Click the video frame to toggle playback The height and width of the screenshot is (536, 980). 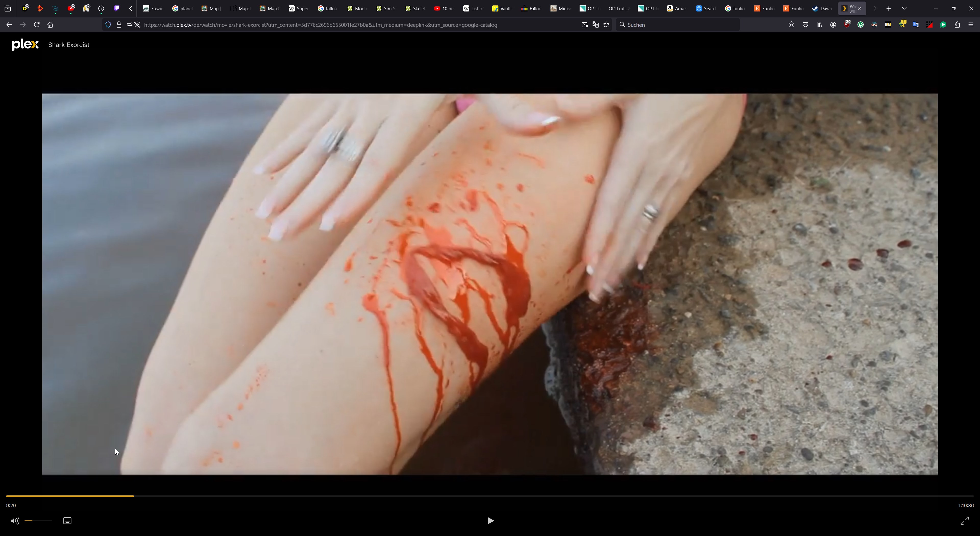490,284
